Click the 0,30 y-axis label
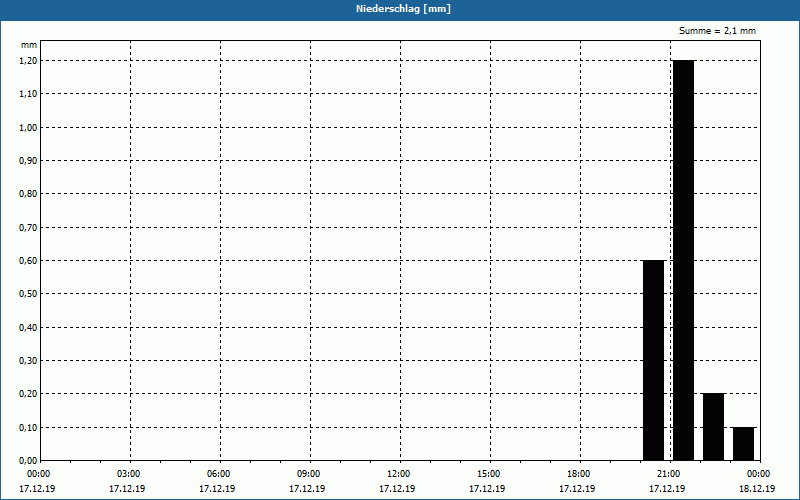800x500 pixels. 28,361
